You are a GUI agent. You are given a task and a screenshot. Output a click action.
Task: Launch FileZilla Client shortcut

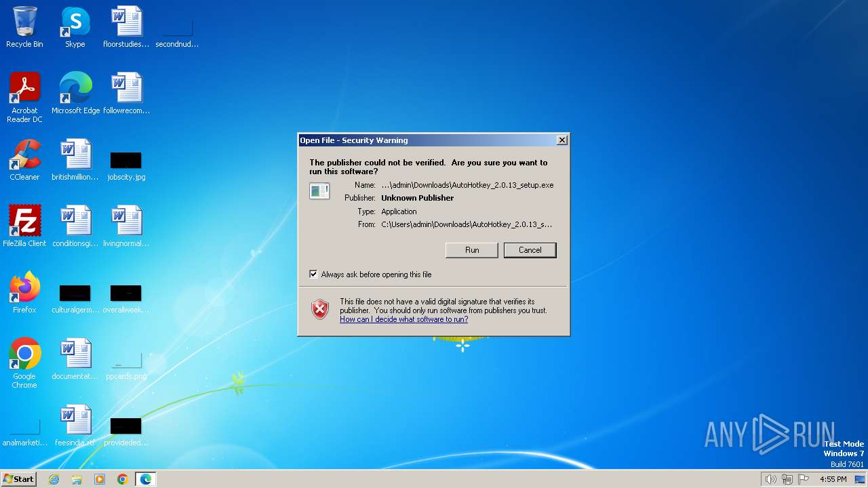(24, 226)
